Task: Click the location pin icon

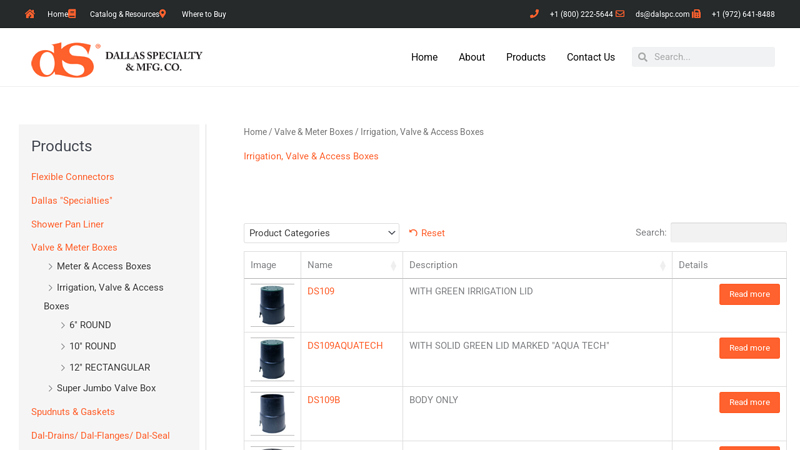Action: point(162,14)
